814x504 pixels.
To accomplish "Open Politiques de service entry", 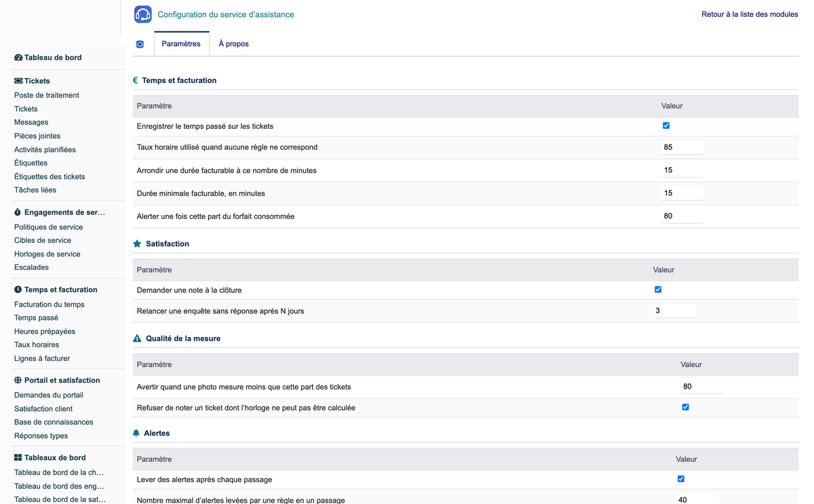I will point(49,227).
